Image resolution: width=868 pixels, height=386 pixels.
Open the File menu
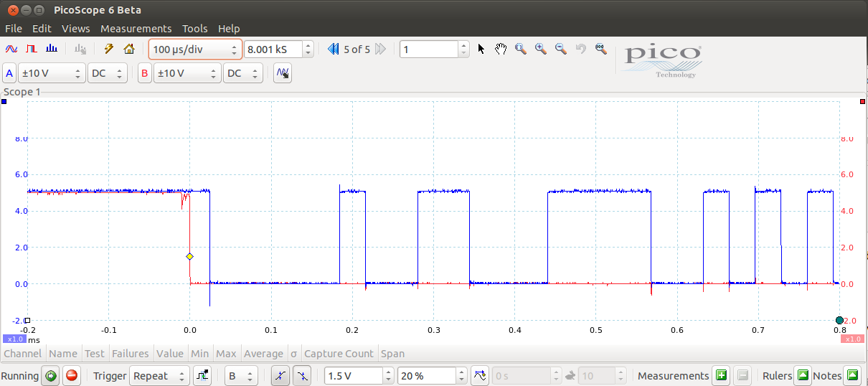click(14, 29)
